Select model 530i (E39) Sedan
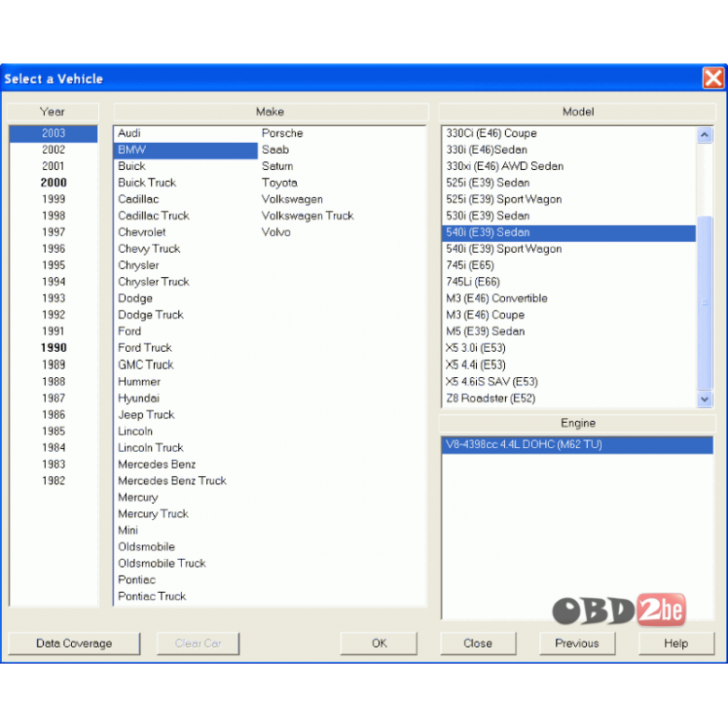 pyautogui.click(x=568, y=216)
